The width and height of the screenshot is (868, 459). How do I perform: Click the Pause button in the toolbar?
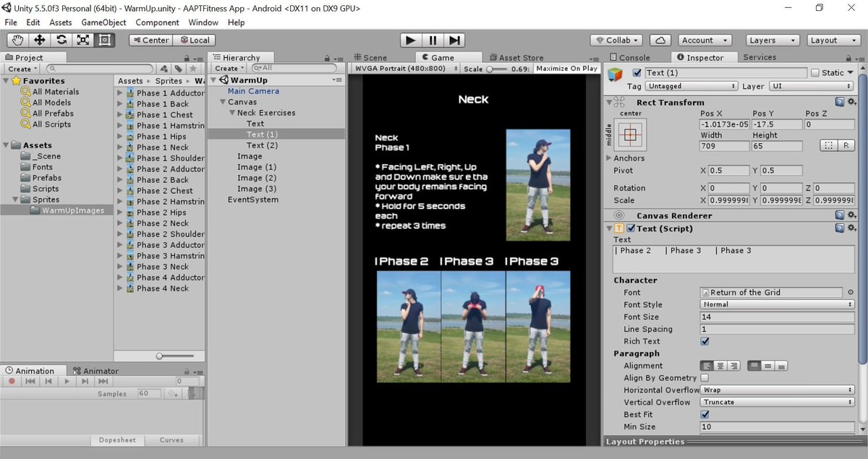point(433,40)
